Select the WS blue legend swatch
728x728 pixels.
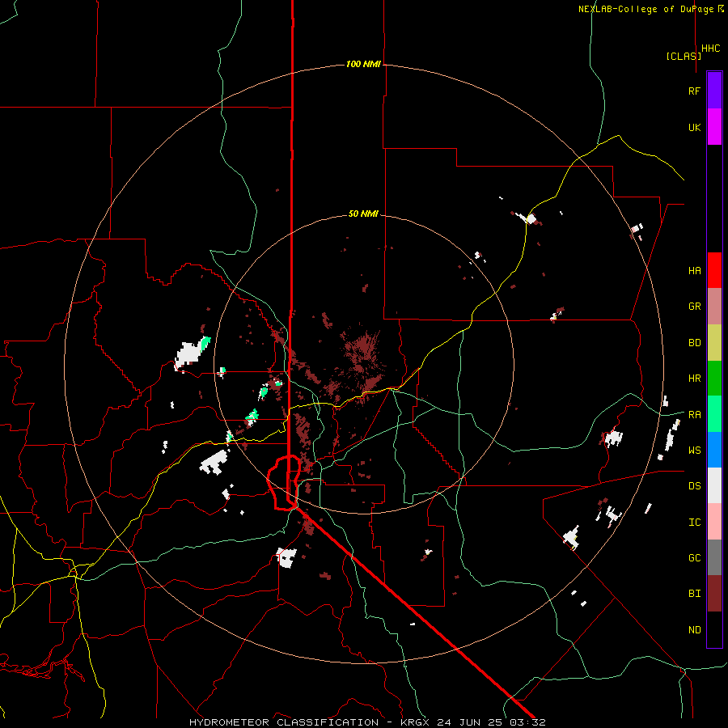click(x=714, y=450)
